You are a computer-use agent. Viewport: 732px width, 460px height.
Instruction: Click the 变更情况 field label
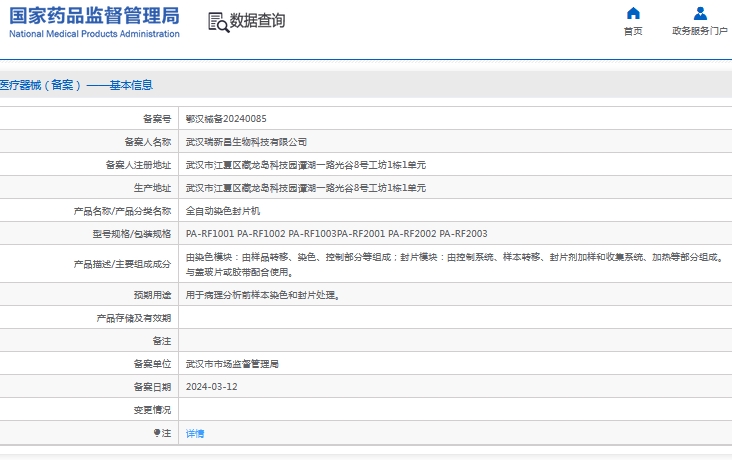tap(152, 410)
